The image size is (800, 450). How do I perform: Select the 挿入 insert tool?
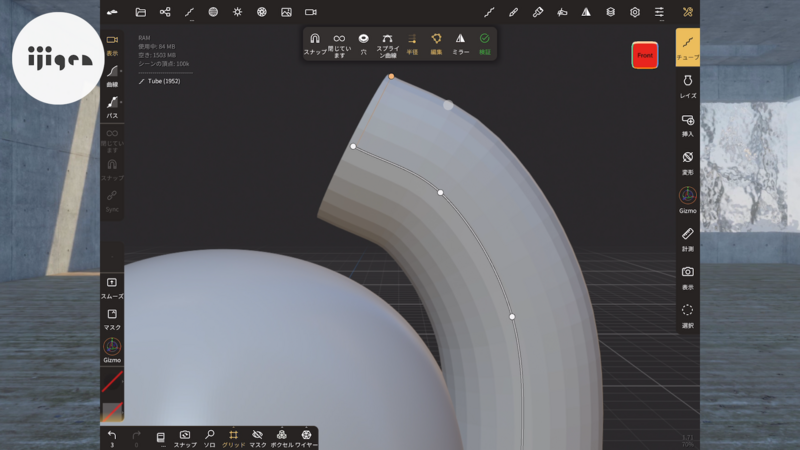pos(688,125)
